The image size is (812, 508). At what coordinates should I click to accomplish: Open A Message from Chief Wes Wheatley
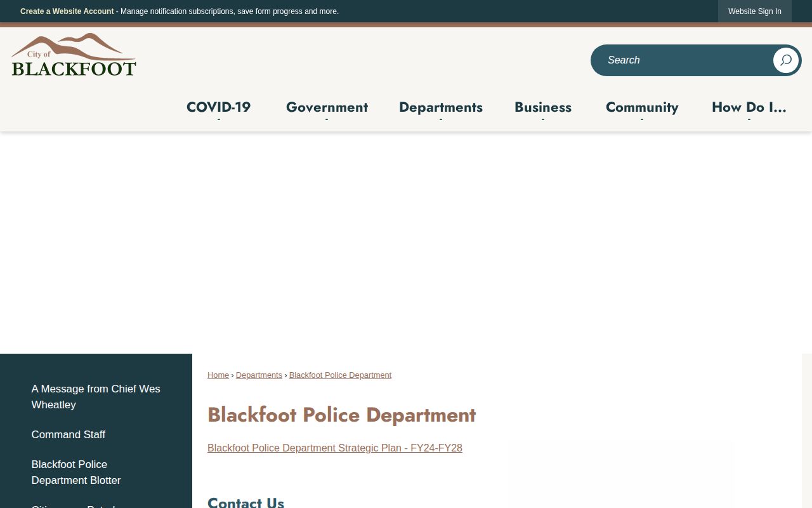point(96,397)
